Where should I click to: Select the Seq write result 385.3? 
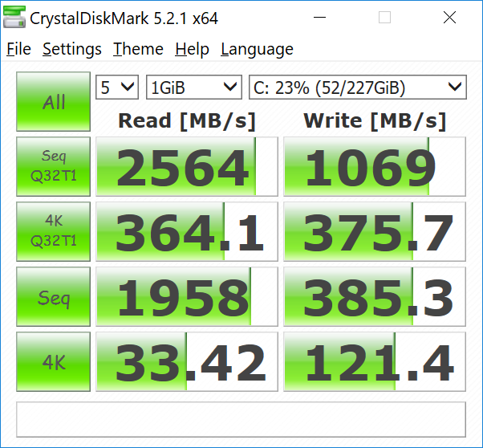point(375,296)
